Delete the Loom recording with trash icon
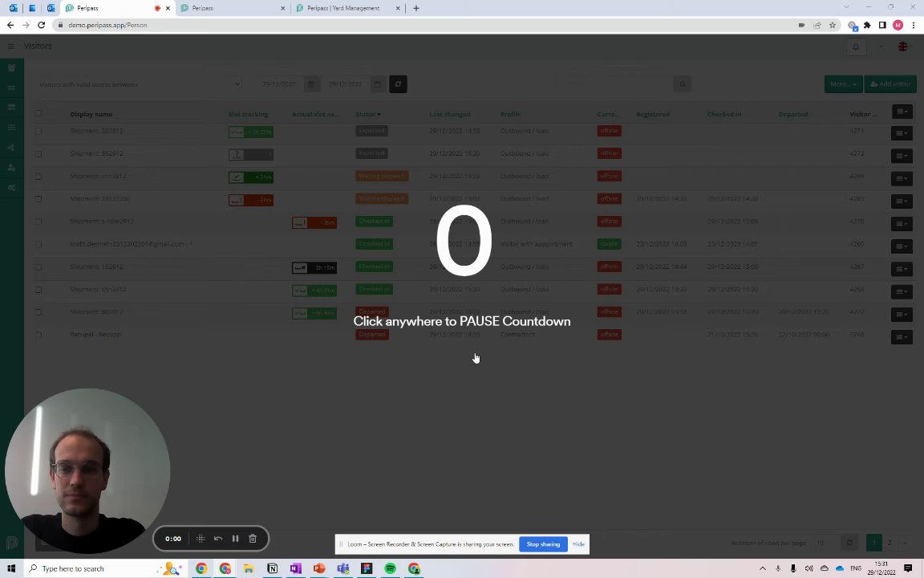This screenshot has width=924, height=578. pyautogui.click(x=253, y=539)
